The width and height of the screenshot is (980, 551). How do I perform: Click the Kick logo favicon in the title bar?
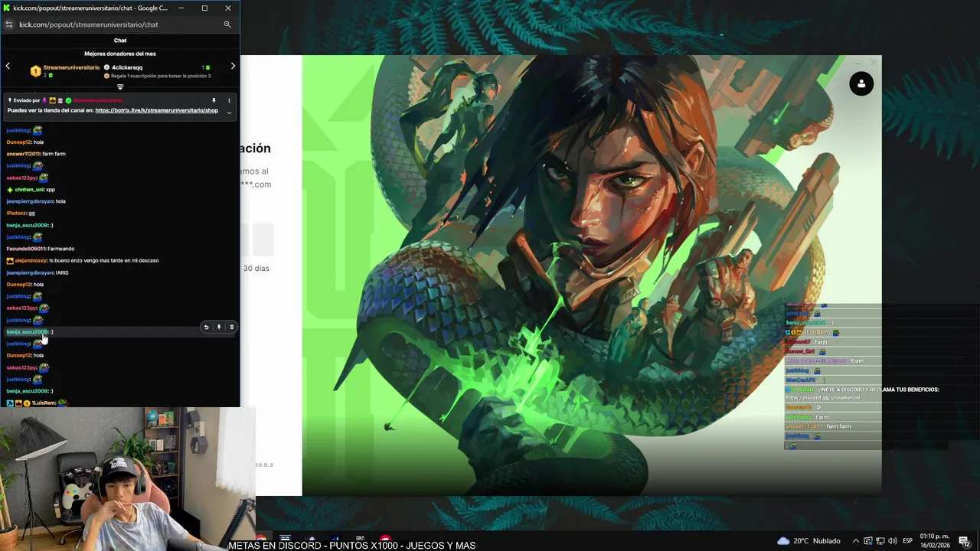pyautogui.click(x=7, y=8)
